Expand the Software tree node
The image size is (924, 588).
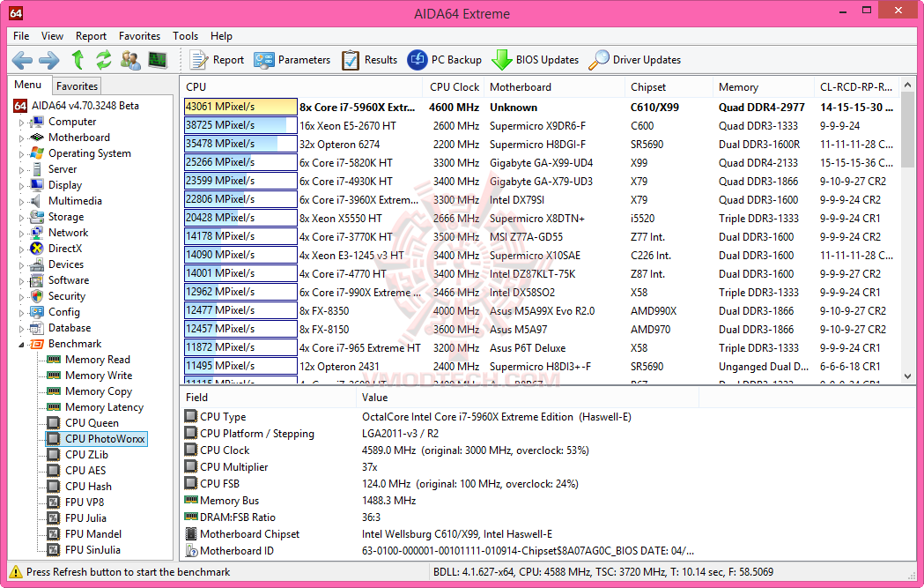click(x=22, y=282)
